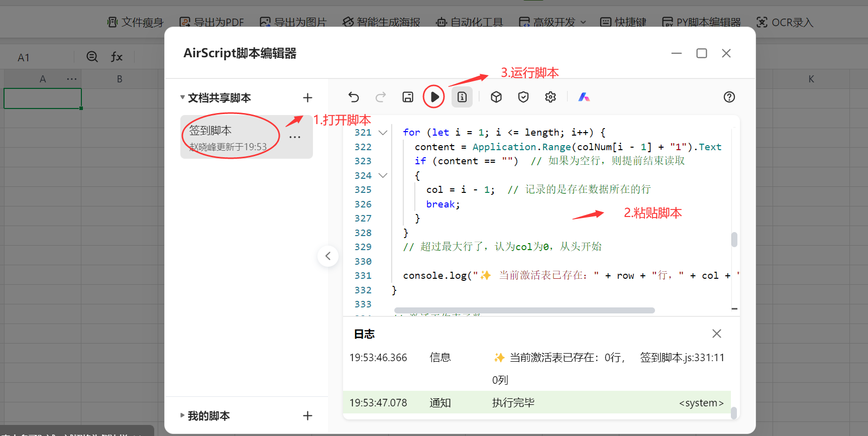This screenshot has width=868, height=436.
Task: Click the save script icon
Action: [408, 97]
